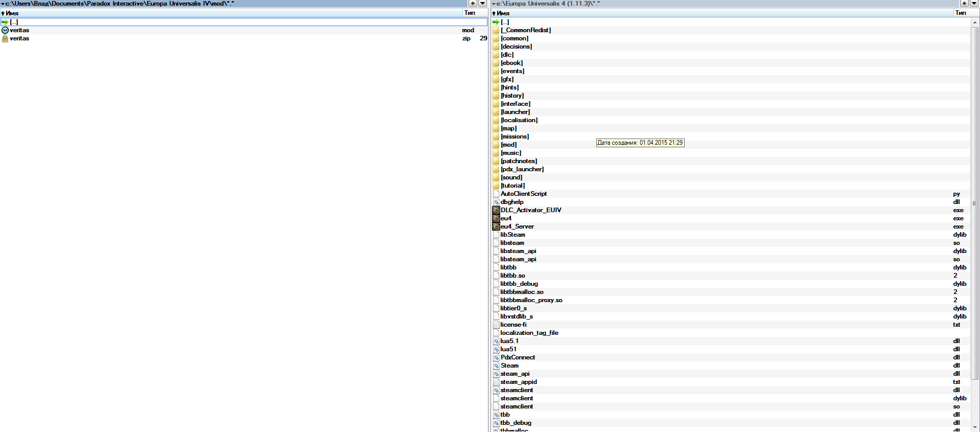
Task: Select the localization_tag_file name
Action: click(x=529, y=333)
